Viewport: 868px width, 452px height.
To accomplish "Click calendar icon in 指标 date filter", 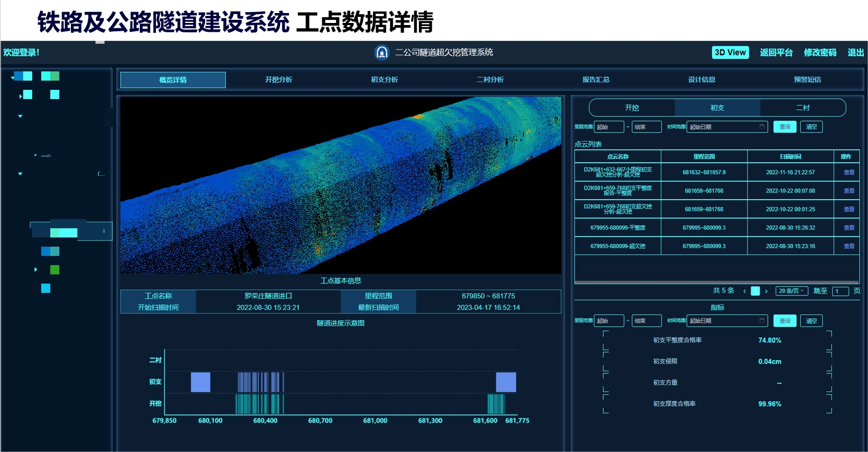I will tap(762, 321).
